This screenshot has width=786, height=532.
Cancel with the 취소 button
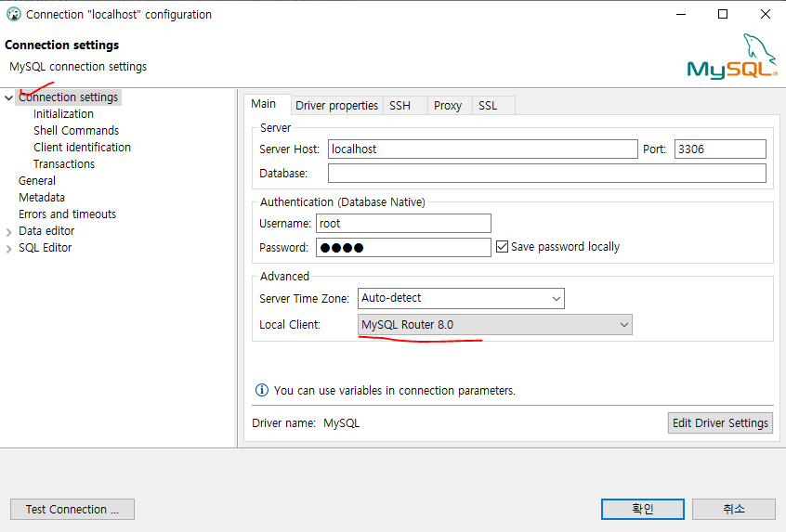coord(734,509)
